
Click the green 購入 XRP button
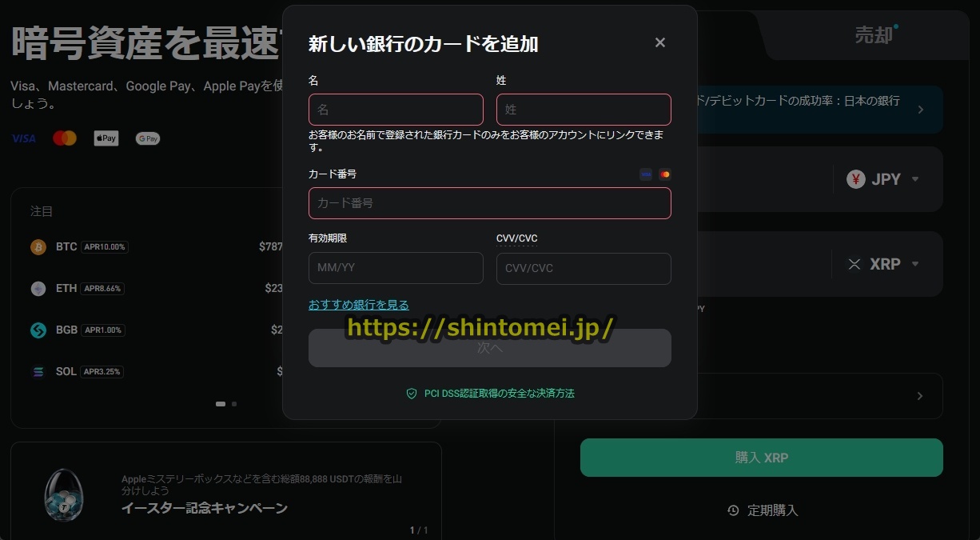coord(762,458)
